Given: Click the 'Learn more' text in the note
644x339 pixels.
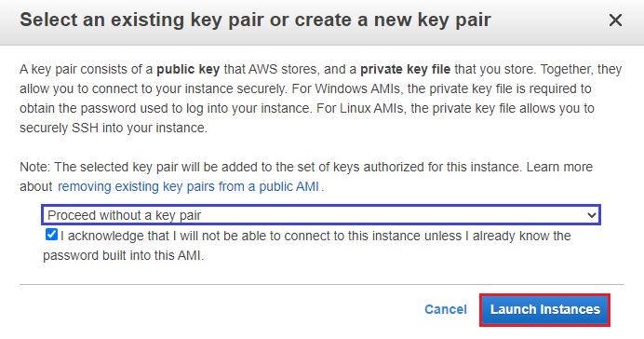Looking at the screenshot, I should click(x=559, y=167).
